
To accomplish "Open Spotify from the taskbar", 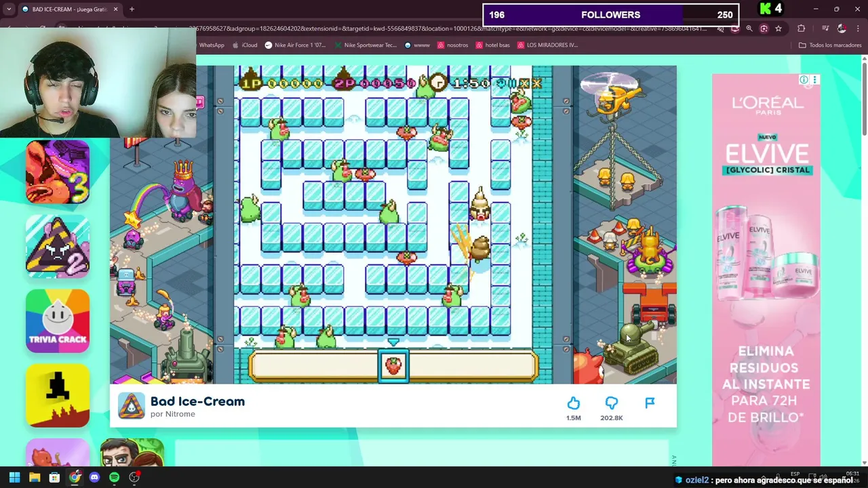I will click(x=114, y=478).
